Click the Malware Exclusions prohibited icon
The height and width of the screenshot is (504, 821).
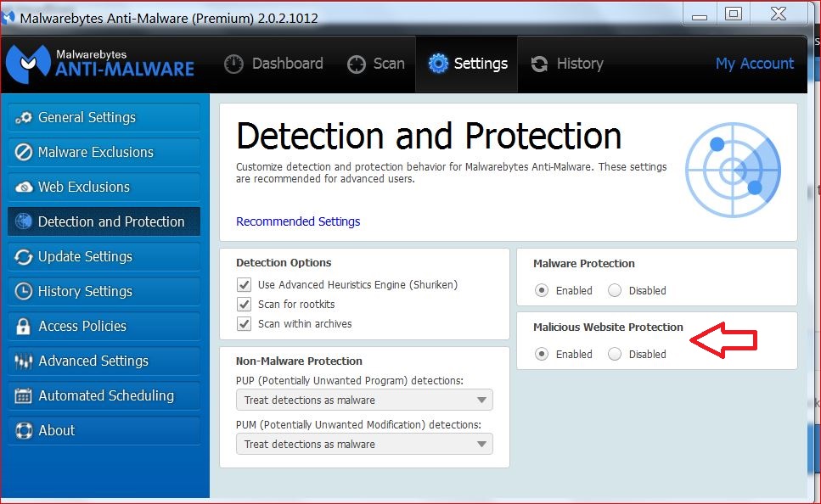[24, 152]
